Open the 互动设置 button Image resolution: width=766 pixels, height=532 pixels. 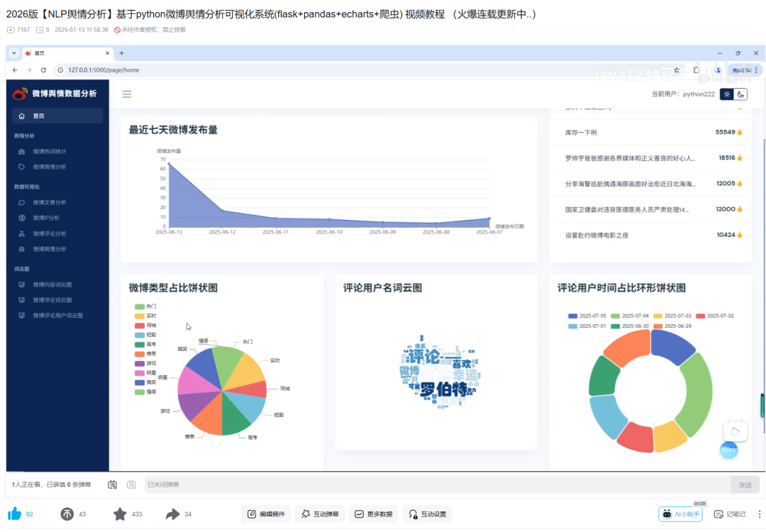pyautogui.click(x=428, y=514)
